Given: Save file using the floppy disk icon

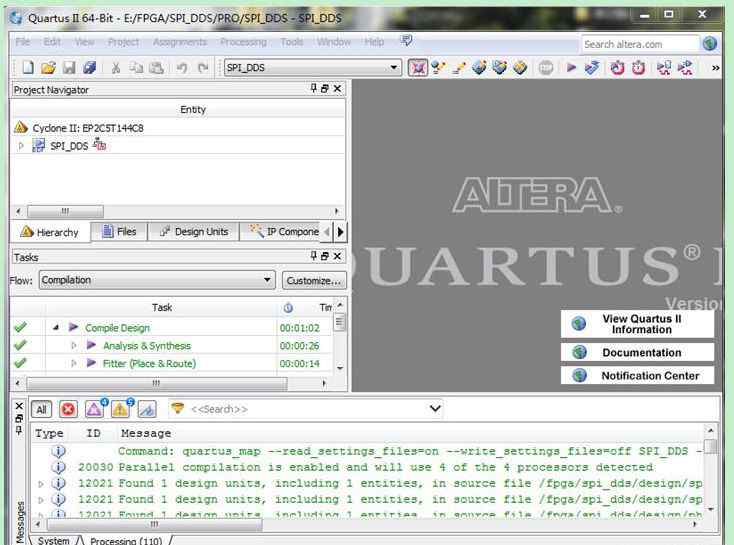Looking at the screenshot, I should [69, 68].
